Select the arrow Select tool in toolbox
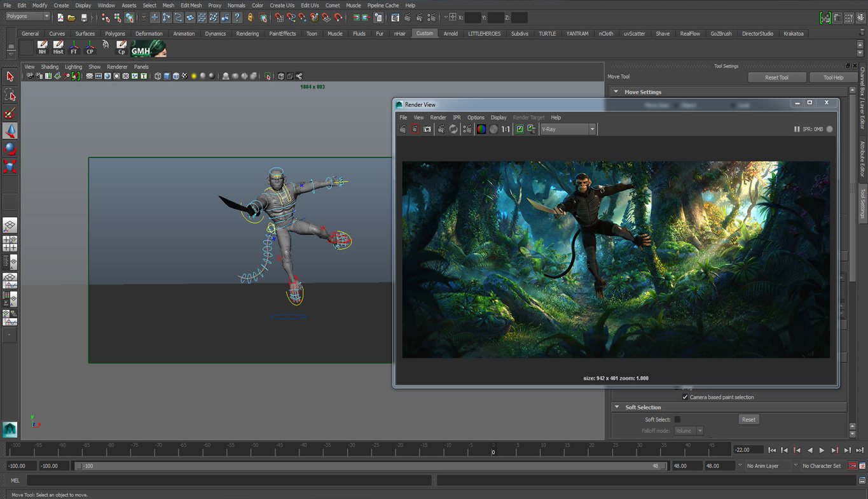Image resolution: width=868 pixels, height=499 pixels. tap(10, 76)
